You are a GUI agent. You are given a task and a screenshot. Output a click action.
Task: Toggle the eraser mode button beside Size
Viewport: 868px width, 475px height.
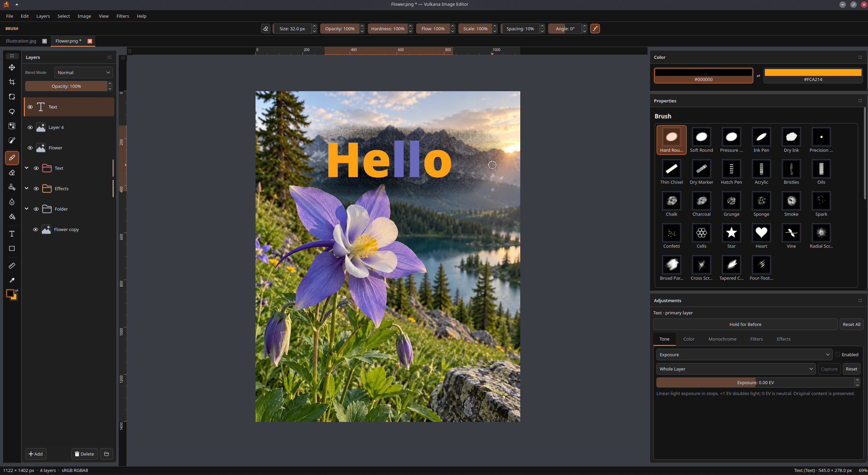266,29
